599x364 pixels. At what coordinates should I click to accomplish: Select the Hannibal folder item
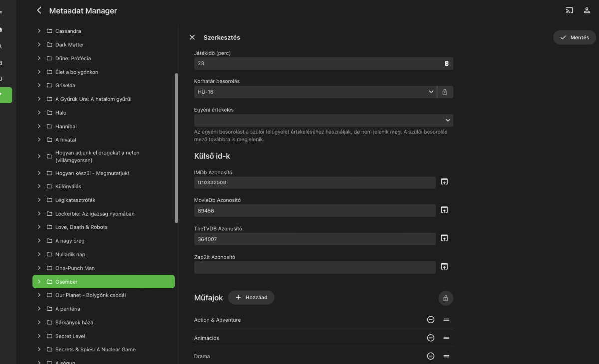point(66,126)
